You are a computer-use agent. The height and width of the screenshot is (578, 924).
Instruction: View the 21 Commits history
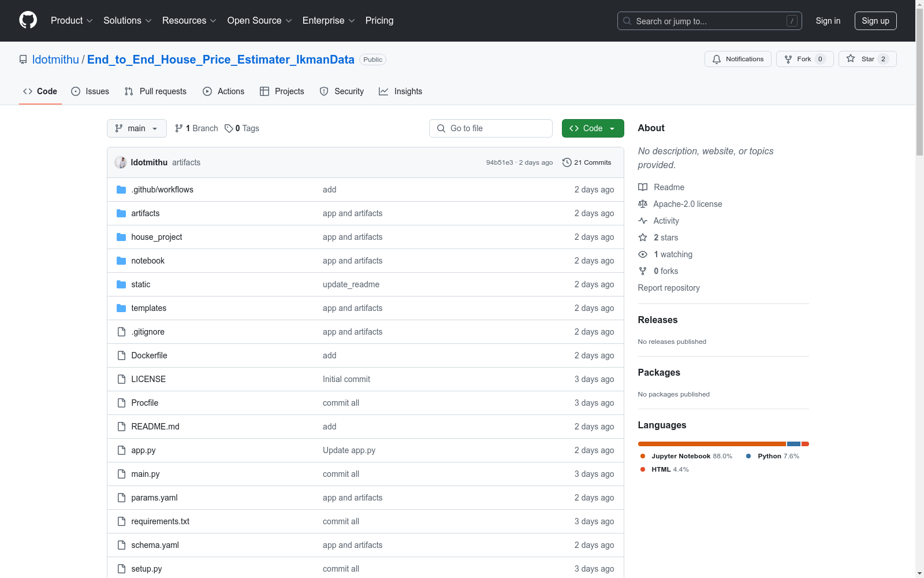(587, 162)
